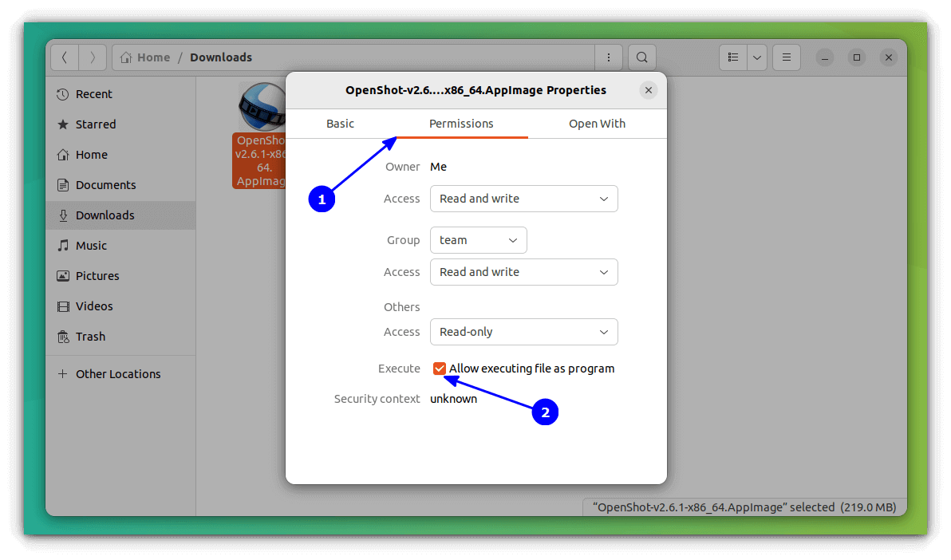The image size is (951, 560).
Task: Open the Pictures folder in the sidebar
Action: click(96, 275)
